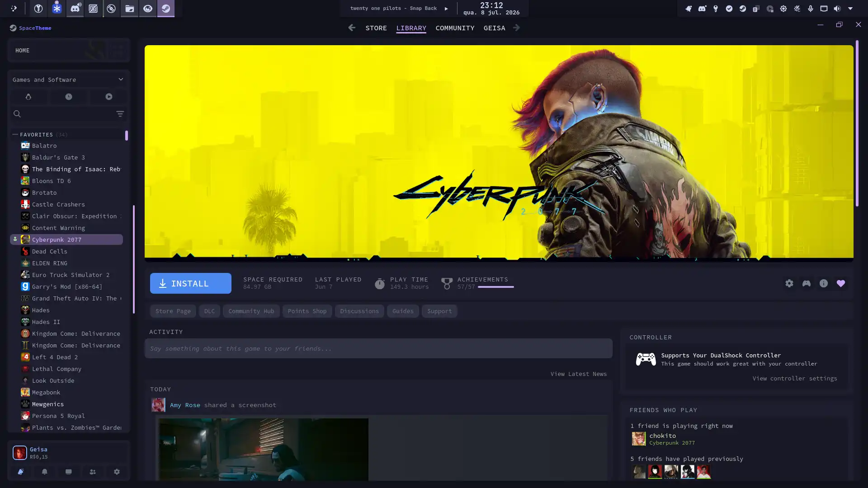Open the SpaceTheme Steam menu
The height and width of the screenshot is (488, 868).
[30, 28]
